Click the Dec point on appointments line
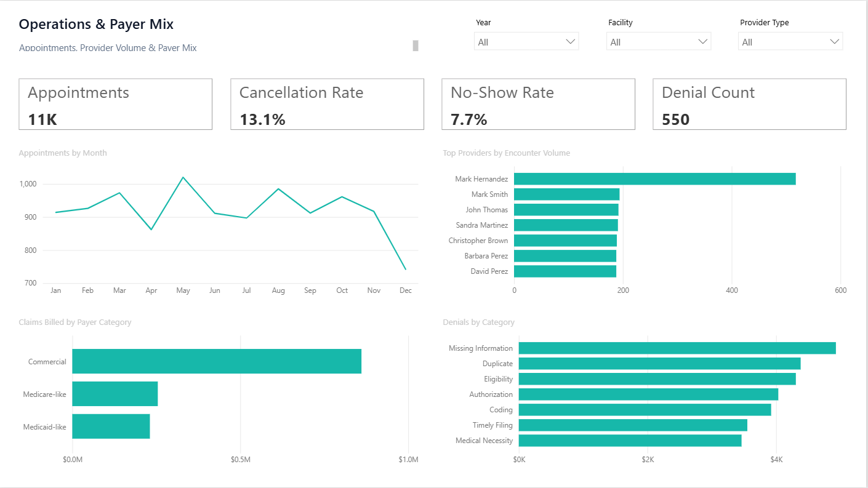The image size is (868, 488). click(x=406, y=270)
